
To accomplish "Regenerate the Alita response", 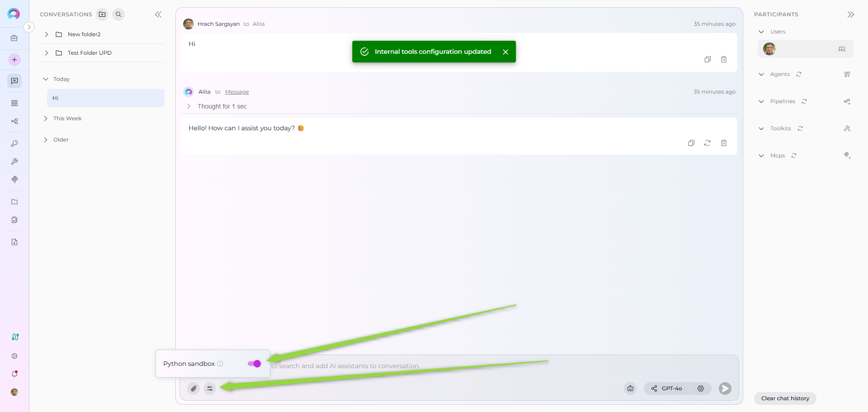I will 707,143.
